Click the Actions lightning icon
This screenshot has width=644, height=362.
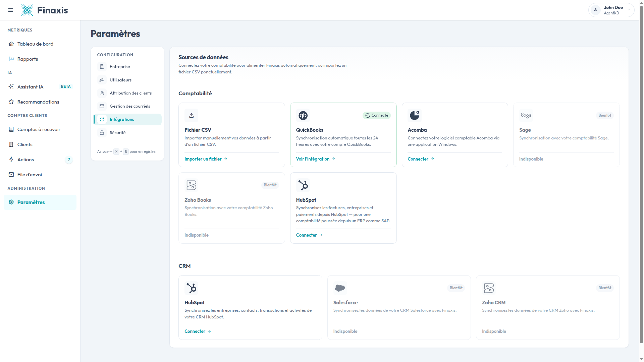[x=11, y=159]
